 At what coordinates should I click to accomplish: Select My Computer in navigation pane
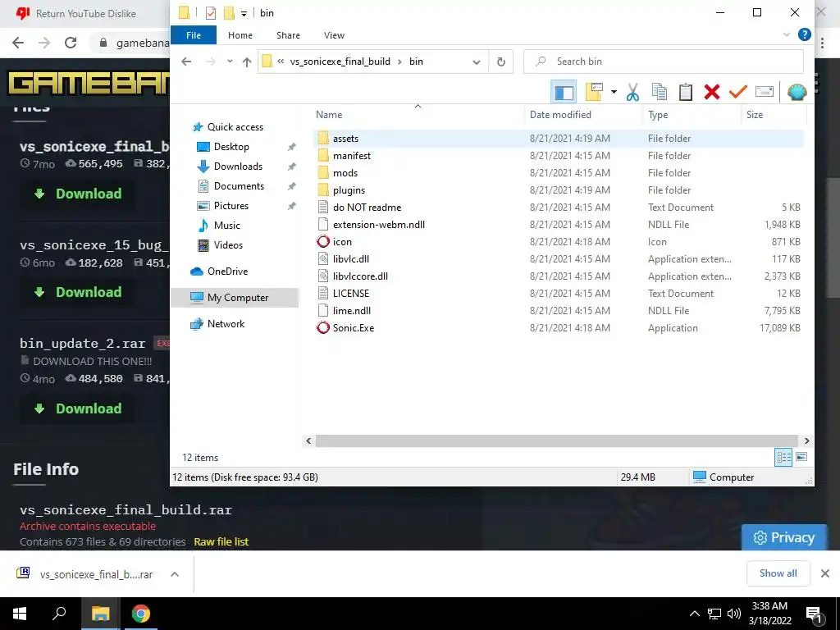coord(235,298)
